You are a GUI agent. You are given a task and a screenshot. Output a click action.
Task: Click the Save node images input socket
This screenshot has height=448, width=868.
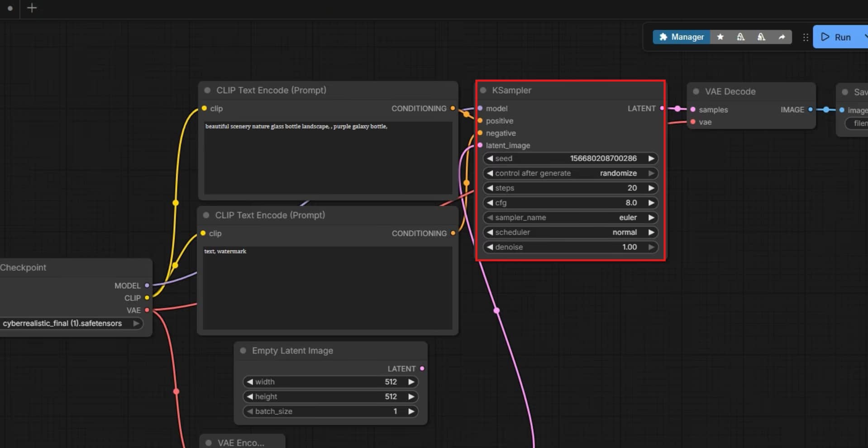tap(842, 110)
